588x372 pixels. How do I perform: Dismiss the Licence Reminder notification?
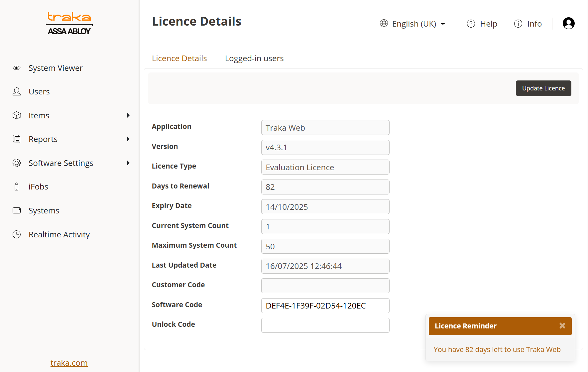click(562, 326)
